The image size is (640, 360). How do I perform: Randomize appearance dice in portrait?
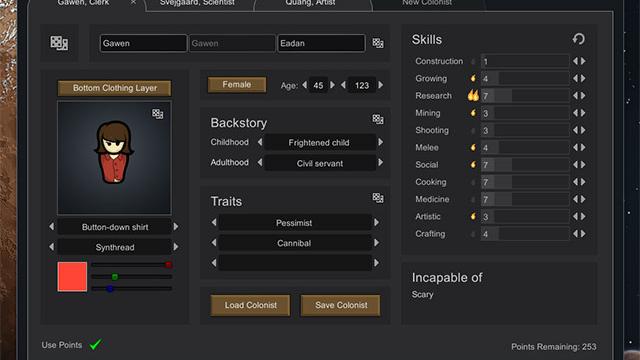(x=158, y=113)
